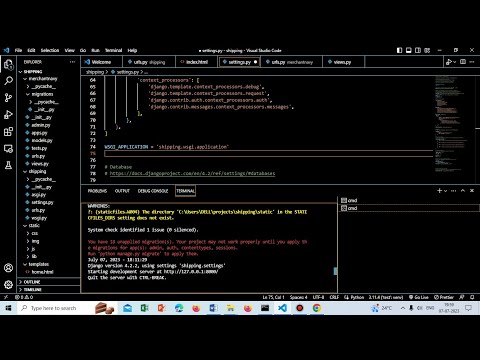Maximize the panel size with chevron
The width and height of the screenshot is (480, 360).
463,191
